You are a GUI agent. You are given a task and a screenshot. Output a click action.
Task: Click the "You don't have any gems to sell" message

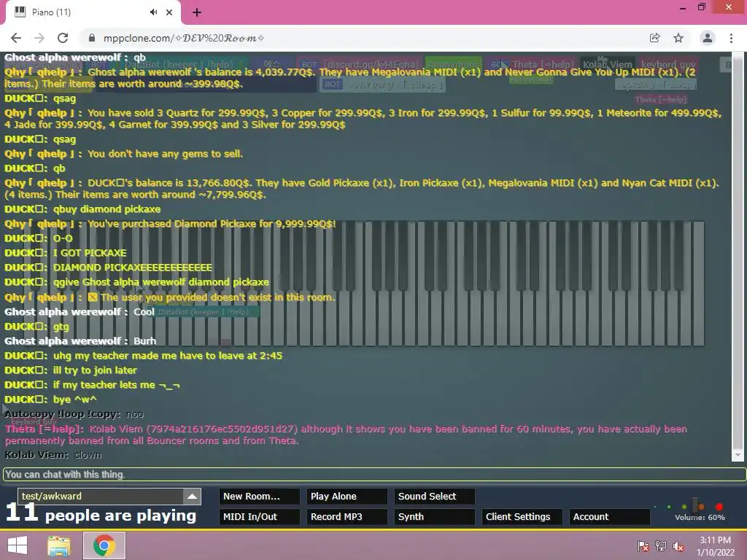124,154
